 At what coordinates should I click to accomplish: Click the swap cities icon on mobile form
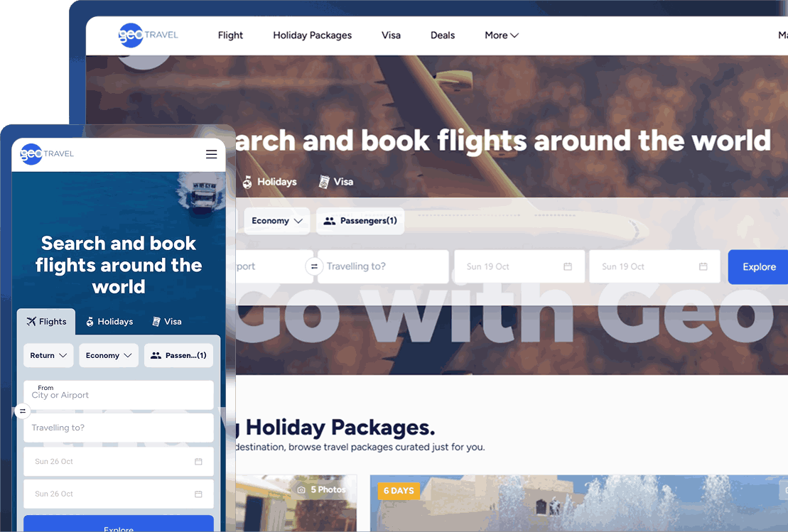click(23, 411)
